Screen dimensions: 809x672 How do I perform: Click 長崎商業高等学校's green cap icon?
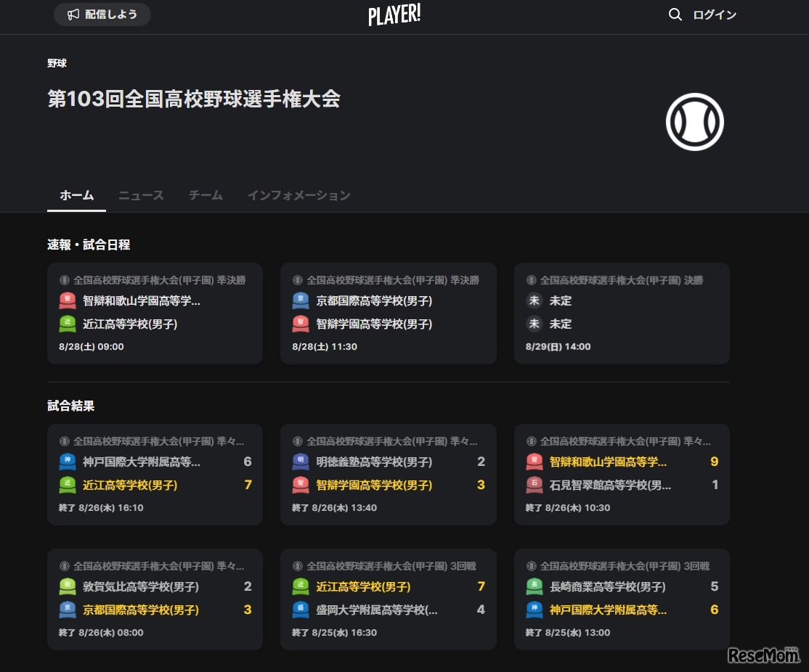(x=533, y=586)
